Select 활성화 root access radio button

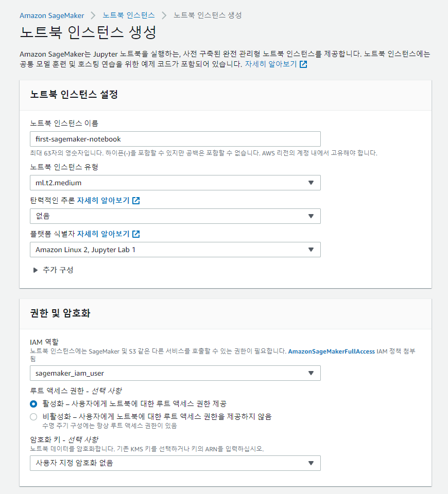(x=33, y=404)
